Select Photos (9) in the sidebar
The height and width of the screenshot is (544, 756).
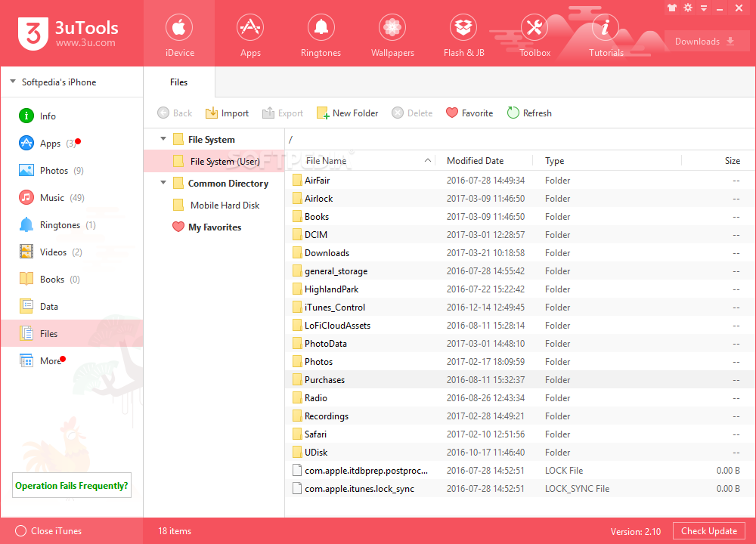click(72, 171)
